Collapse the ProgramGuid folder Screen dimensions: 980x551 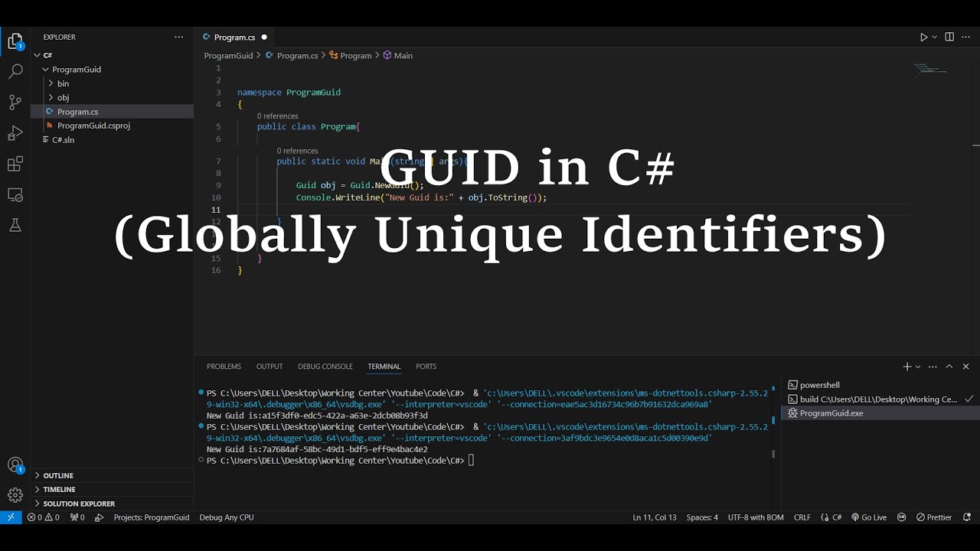46,70
